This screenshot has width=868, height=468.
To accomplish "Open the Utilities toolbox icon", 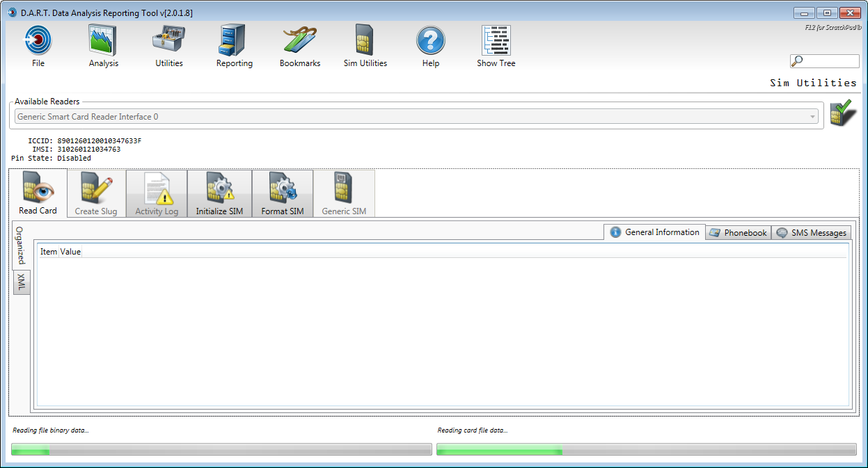I will [168, 40].
